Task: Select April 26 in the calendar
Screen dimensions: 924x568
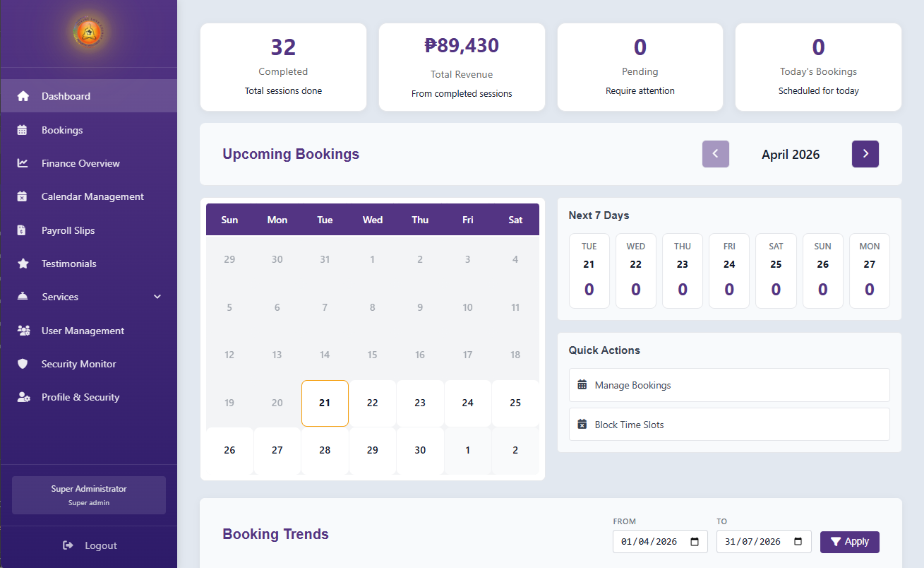Action: coord(229,451)
